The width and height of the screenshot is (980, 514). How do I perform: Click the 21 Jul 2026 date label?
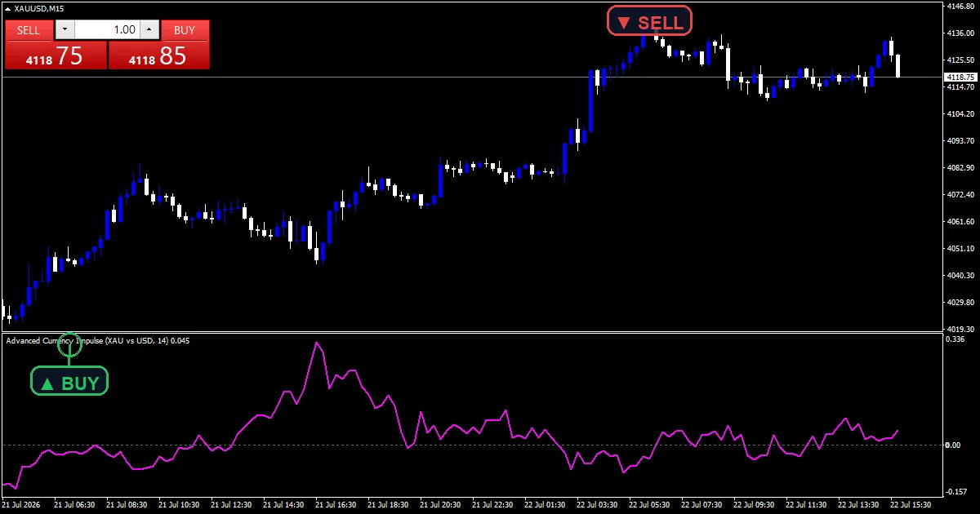click(x=20, y=505)
